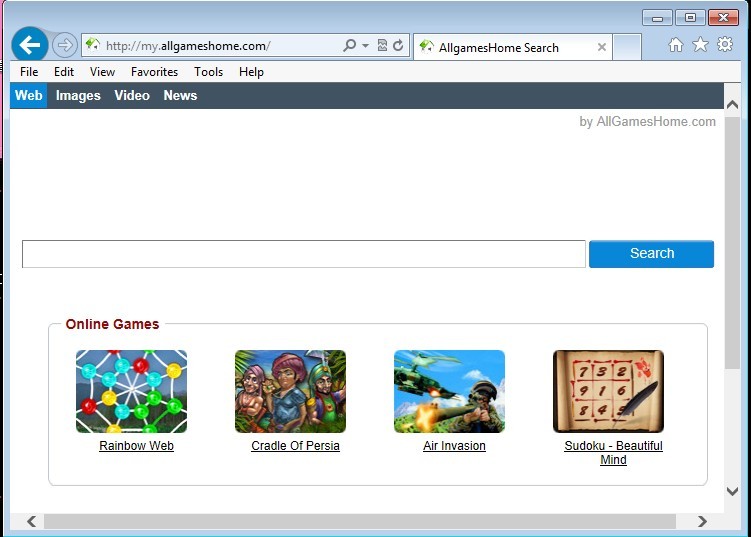The height and width of the screenshot is (537, 751).
Task: Open the Edit menu
Action: (x=64, y=72)
